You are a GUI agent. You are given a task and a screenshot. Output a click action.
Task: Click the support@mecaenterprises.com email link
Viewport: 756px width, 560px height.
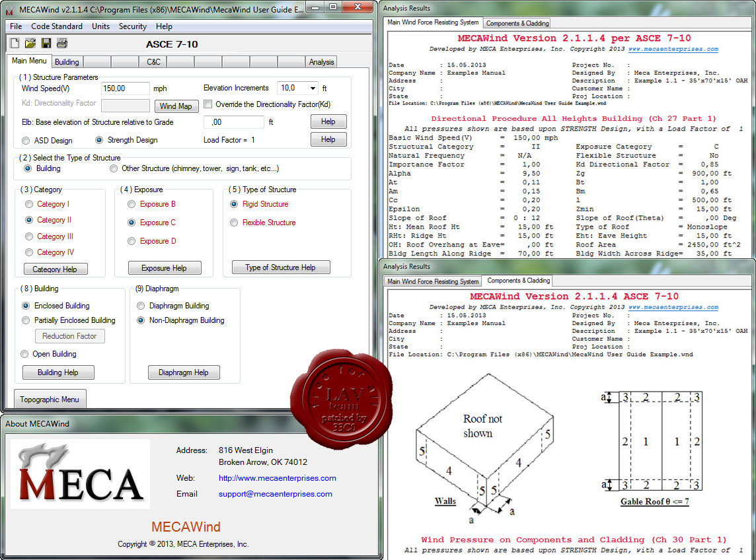pyautogui.click(x=276, y=494)
